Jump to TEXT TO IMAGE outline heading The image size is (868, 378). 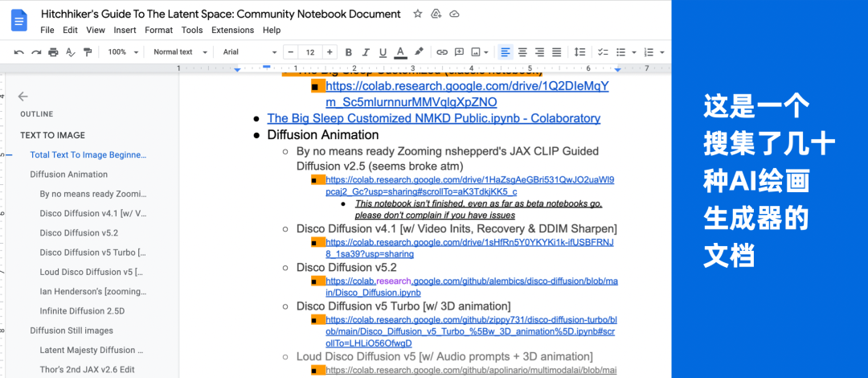coord(52,135)
